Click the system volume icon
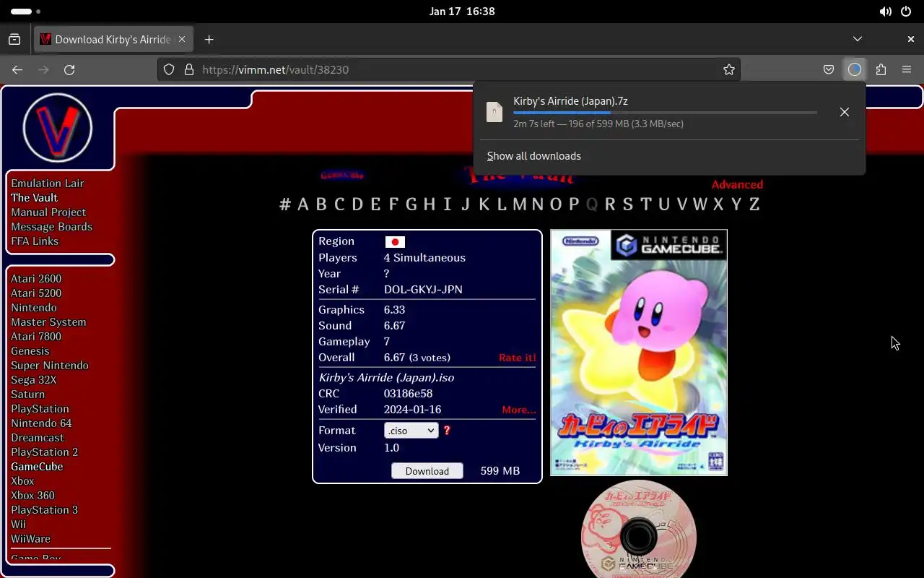Image resolution: width=924 pixels, height=578 pixels. [x=885, y=12]
